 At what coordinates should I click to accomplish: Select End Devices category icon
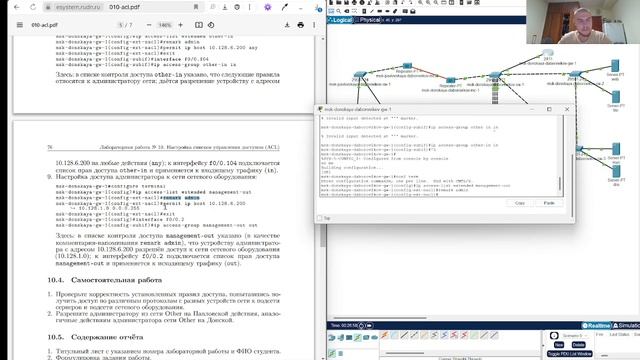340,338
